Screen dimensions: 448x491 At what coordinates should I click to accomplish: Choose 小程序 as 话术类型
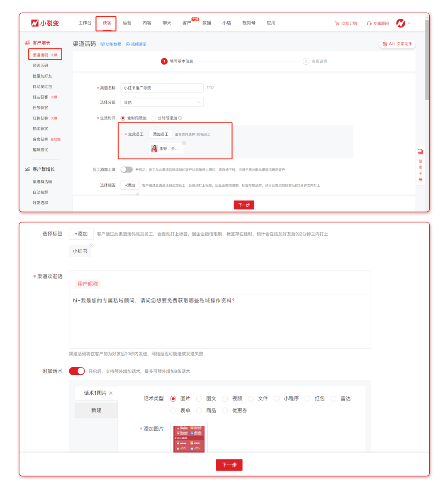point(277,399)
